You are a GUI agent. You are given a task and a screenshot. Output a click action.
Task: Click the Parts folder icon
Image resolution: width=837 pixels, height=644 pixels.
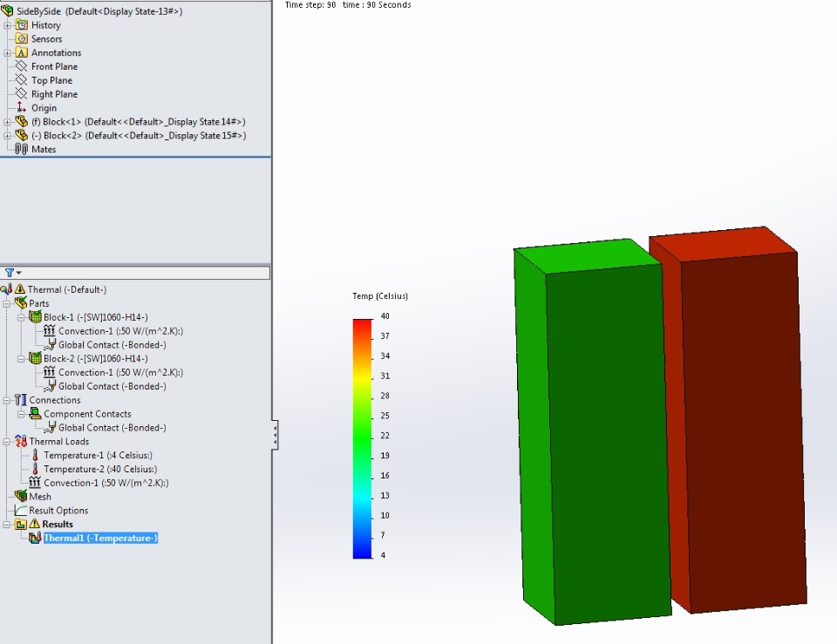21,303
